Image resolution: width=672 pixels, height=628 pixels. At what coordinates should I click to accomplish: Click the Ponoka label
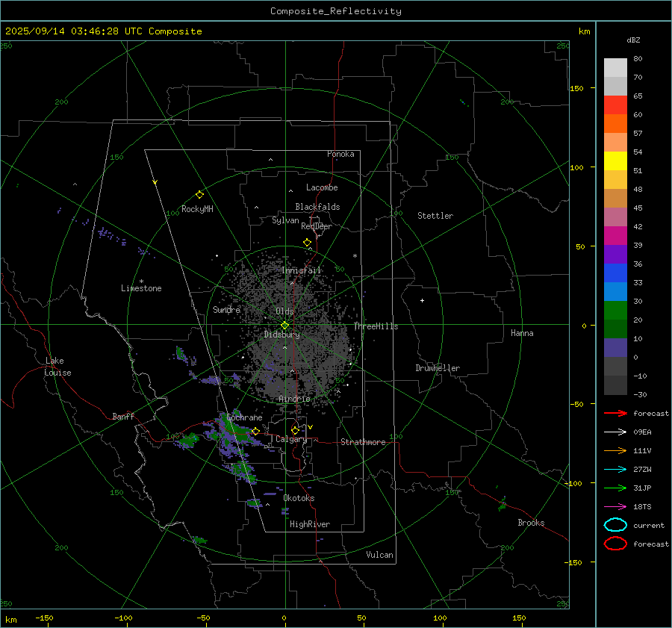coord(340,154)
